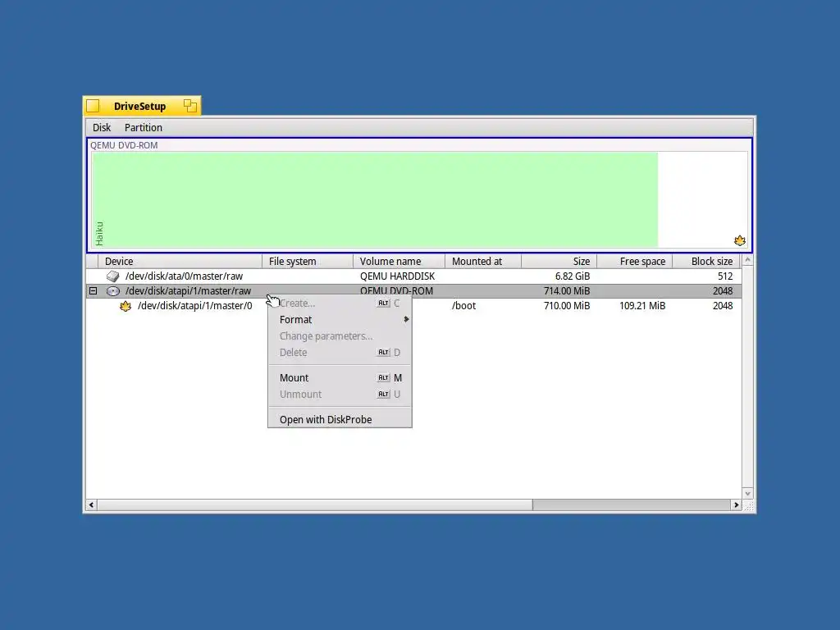Open the Format submenu arrow
Image resolution: width=840 pixels, height=630 pixels.
pos(406,319)
